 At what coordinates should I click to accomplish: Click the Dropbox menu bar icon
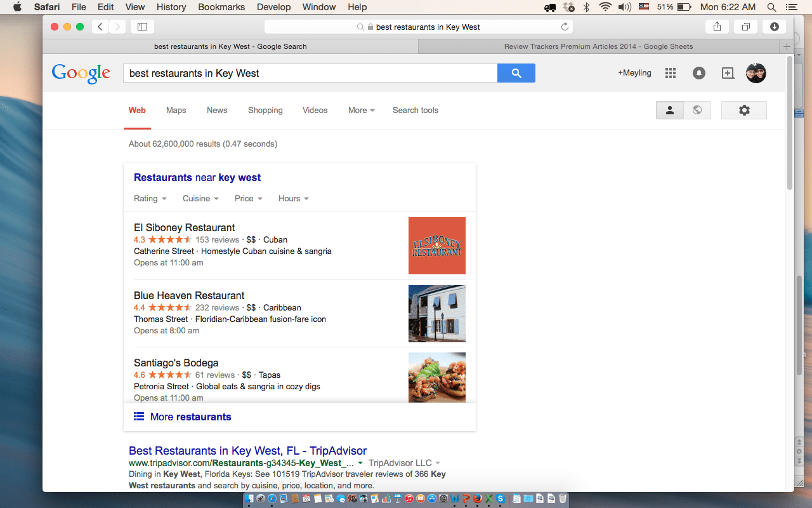(569, 7)
